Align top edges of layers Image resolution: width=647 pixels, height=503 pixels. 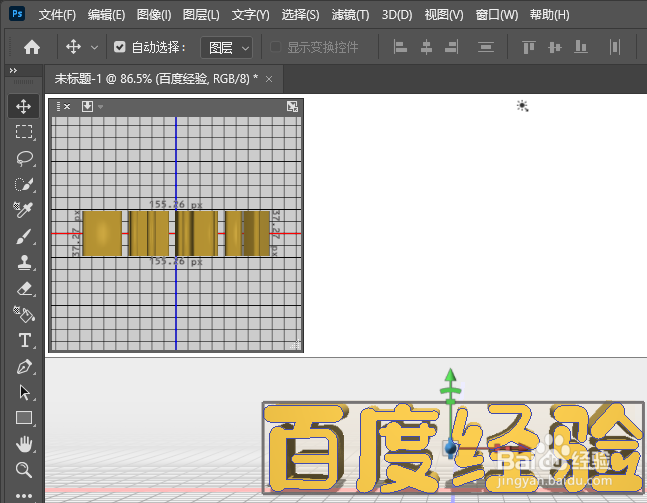pyautogui.click(x=529, y=47)
